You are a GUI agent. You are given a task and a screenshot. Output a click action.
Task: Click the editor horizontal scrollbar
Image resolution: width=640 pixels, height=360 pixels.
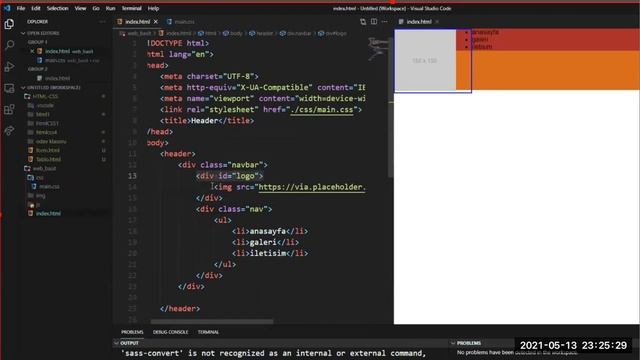pos(212,322)
